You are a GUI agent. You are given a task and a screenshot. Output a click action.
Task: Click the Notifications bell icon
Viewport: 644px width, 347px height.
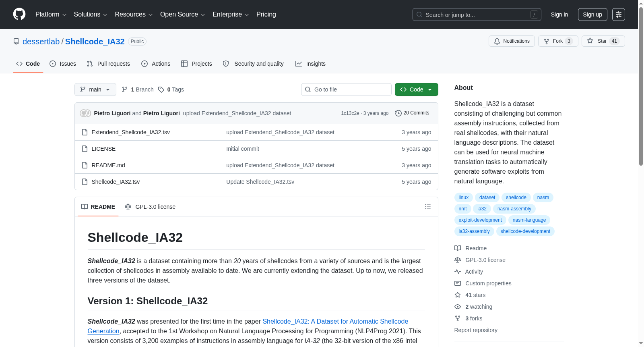(x=497, y=41)
